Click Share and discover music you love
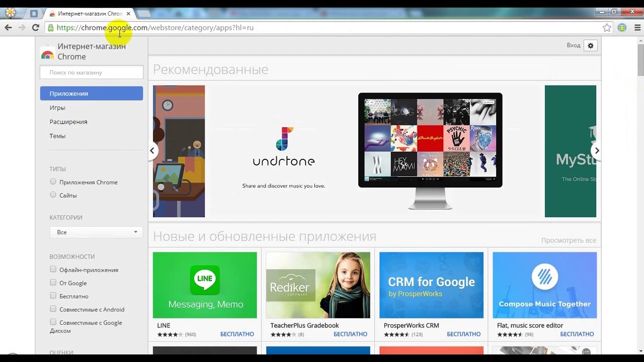The height and width of the screenshot is (362, 644). tap(284, 186)
